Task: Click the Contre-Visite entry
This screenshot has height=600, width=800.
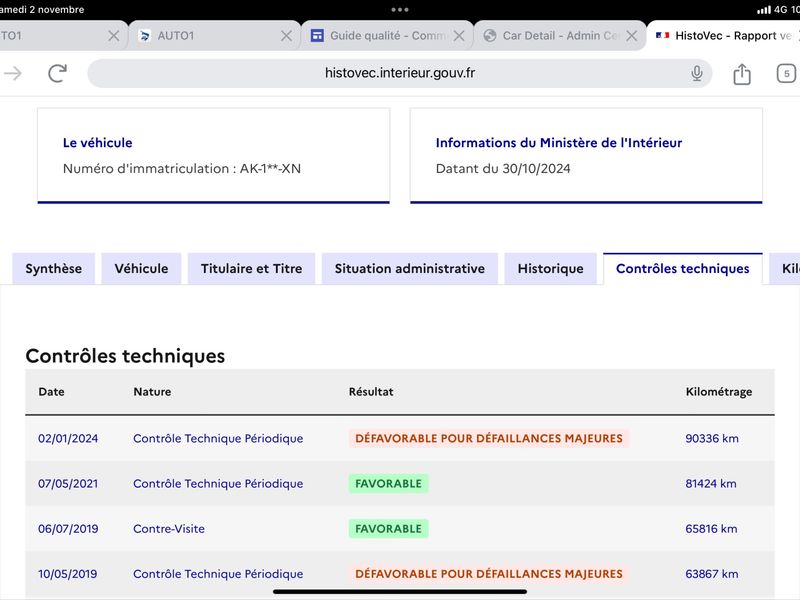Action: [x=169, y=529]
